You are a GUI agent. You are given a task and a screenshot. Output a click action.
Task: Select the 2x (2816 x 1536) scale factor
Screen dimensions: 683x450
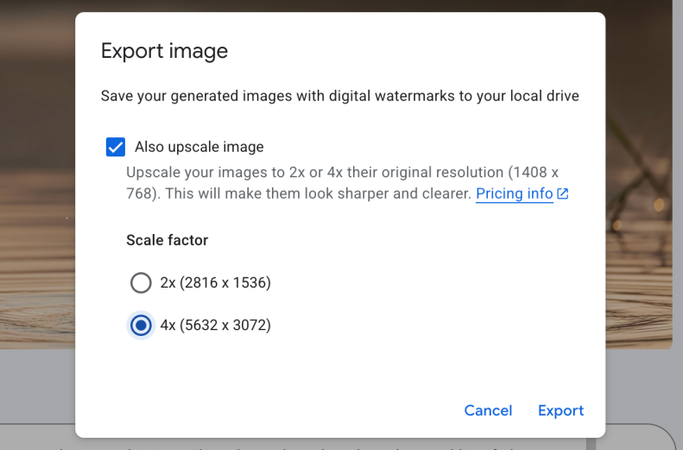141,283
